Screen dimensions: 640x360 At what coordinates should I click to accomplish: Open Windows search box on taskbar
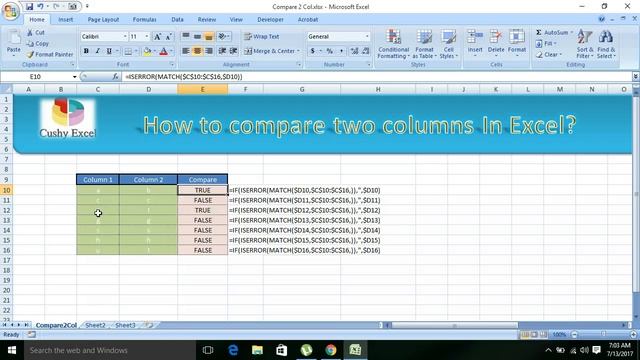click(110, 350)
